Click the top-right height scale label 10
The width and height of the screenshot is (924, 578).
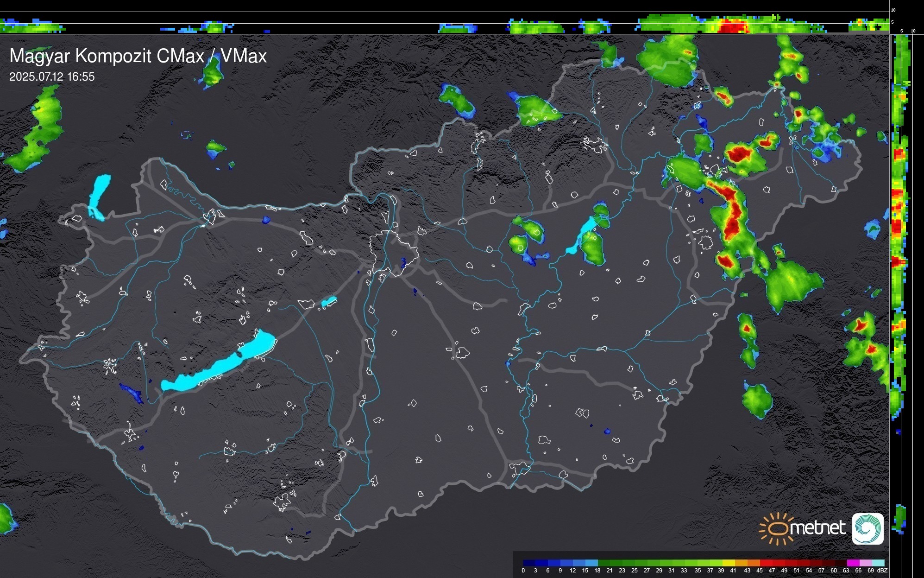[893, 10]
